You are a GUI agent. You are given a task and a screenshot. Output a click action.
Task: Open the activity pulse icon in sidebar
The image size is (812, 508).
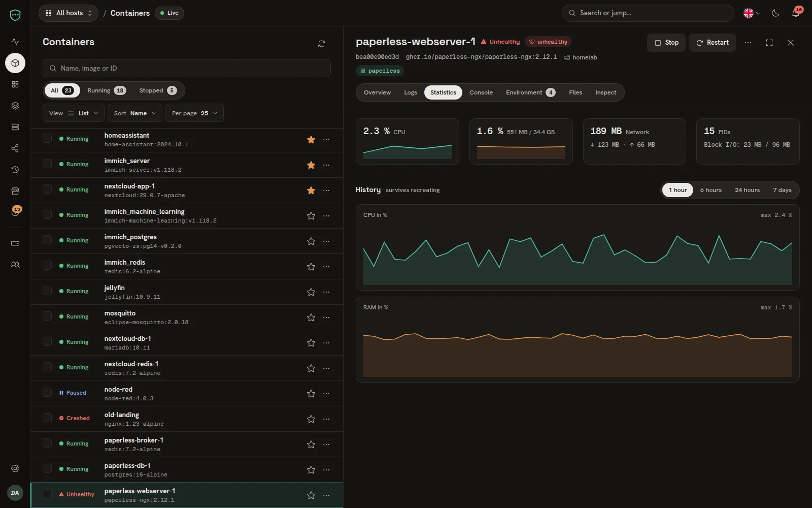point(15,42)
